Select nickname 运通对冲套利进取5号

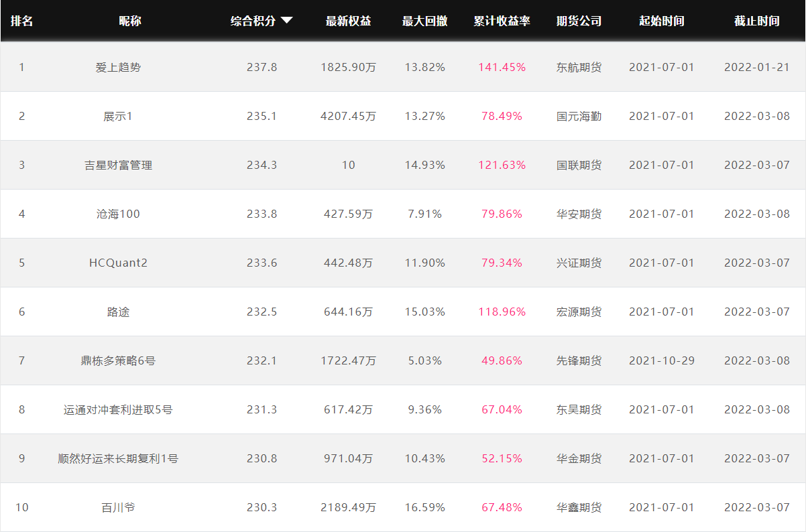[x=118, y=409]
